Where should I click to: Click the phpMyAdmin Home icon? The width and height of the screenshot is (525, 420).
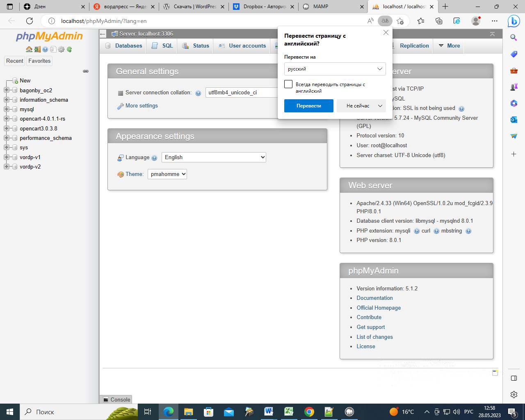click(29, 49)
